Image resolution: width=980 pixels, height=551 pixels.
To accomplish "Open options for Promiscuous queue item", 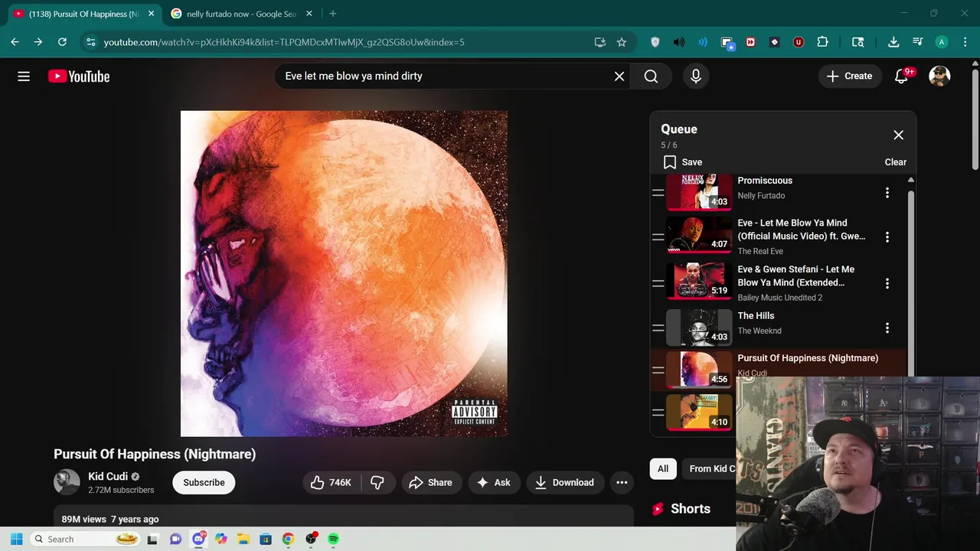I will [x=887, y=193].
